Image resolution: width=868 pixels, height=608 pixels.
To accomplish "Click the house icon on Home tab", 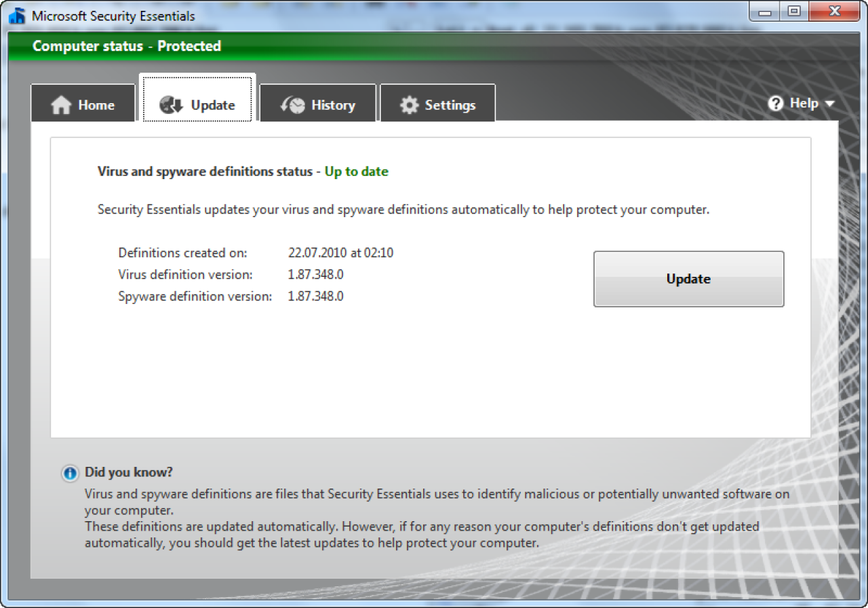I will click(61, 105).
